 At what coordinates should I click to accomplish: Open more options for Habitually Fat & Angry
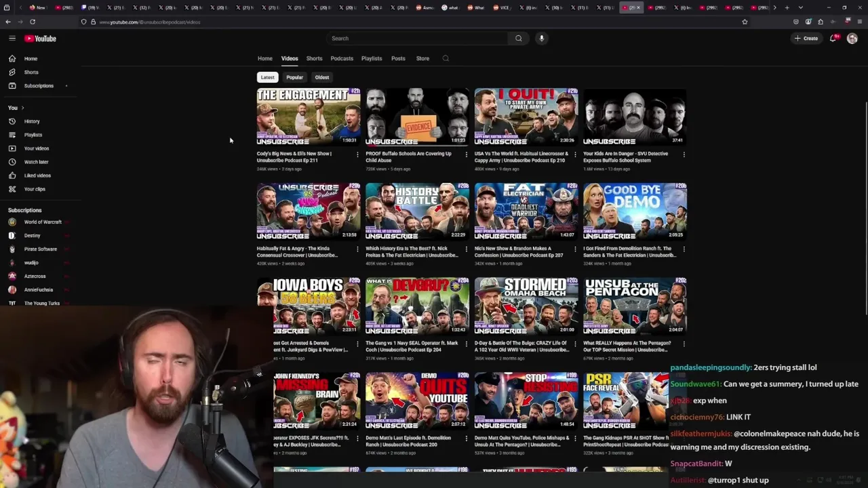tap(357, 249)
